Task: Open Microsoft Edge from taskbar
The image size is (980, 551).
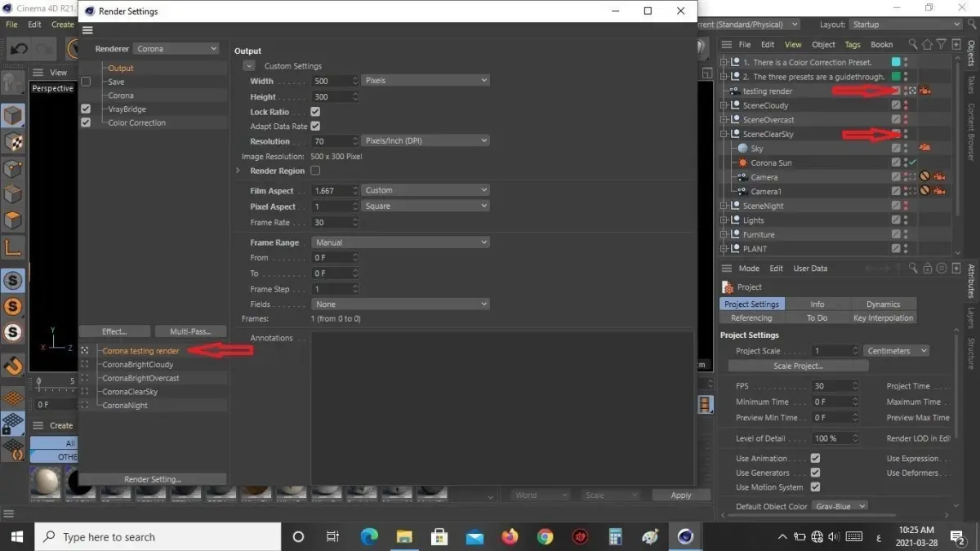Action: click(369, 536)
